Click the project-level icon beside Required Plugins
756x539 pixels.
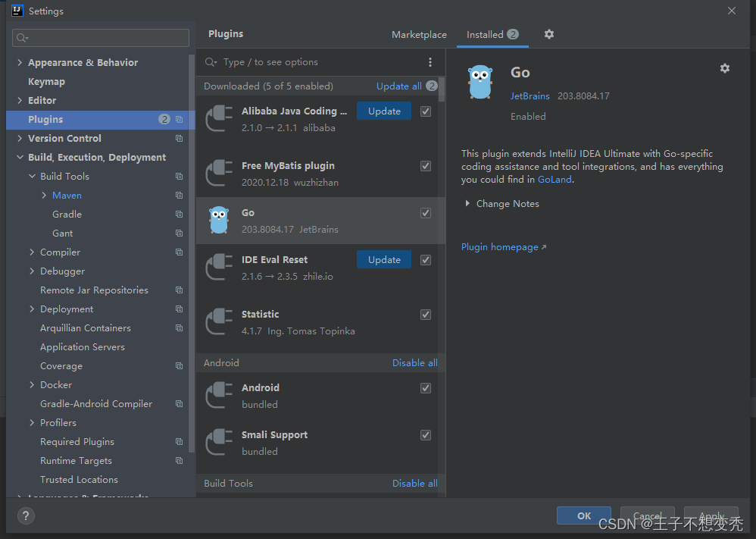pyautogui.click(x=180, y=442)
